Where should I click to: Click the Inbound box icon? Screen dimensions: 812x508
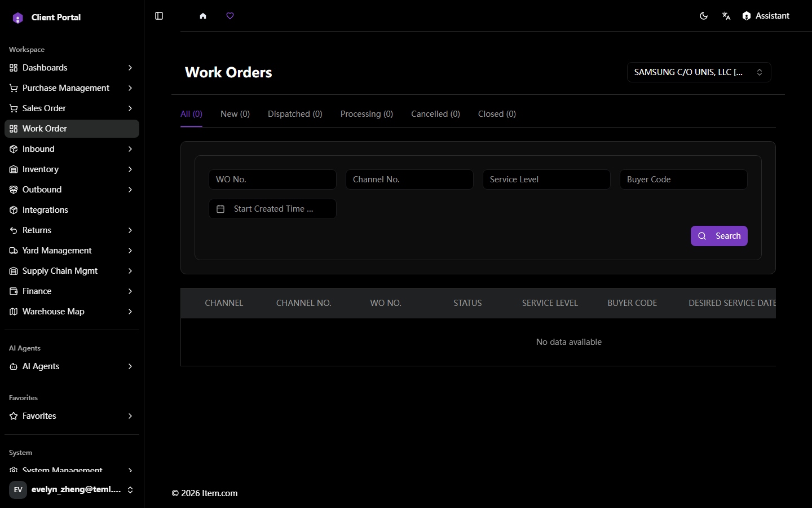(14, 149)
